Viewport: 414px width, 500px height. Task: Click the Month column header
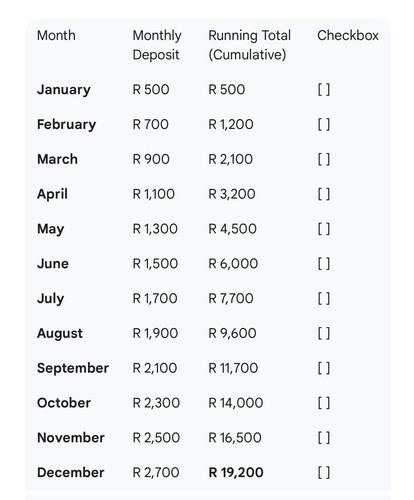(56, 35)
